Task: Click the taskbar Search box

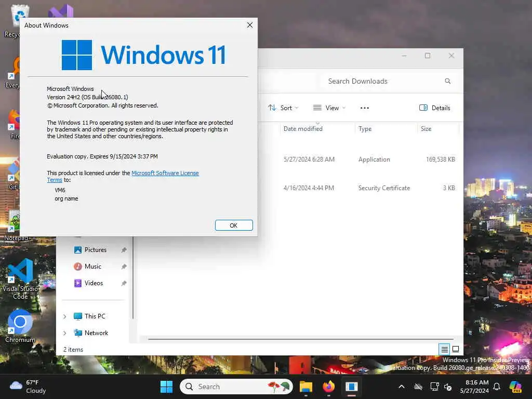Action: pos(236,387)
